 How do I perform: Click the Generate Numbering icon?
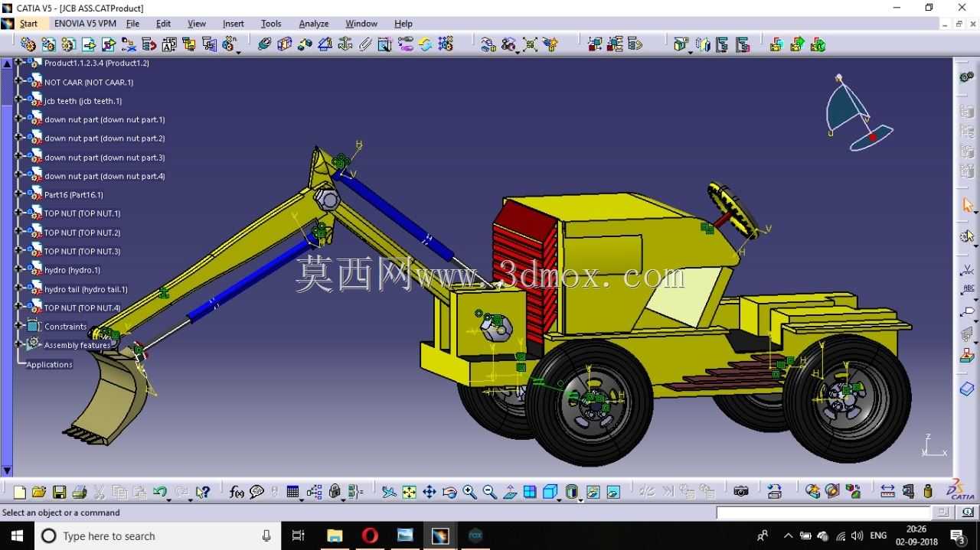169,44
